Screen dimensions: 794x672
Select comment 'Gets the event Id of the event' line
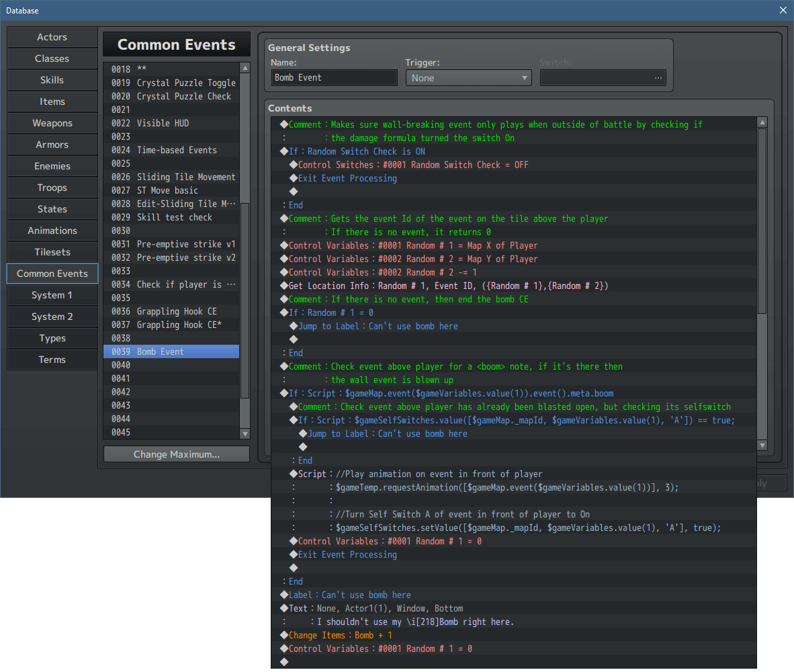pyautogui.click(x=514, y=219)
